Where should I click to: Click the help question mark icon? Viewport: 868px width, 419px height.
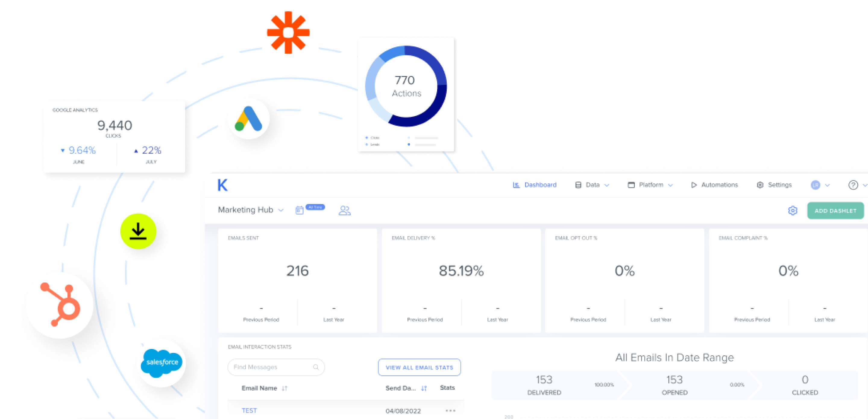point(853,185)
